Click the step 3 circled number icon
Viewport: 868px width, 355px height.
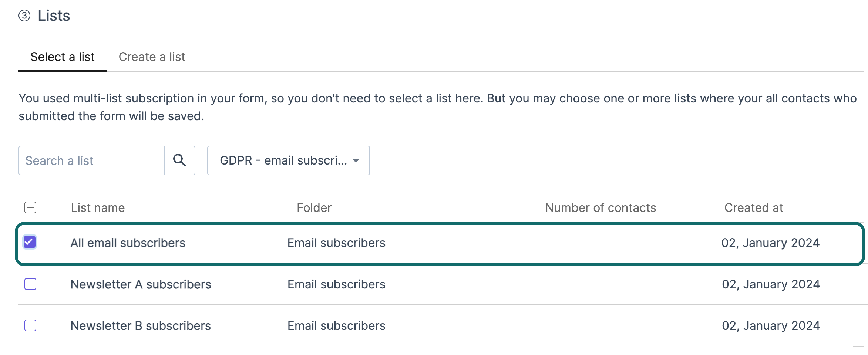click(24, 16)
